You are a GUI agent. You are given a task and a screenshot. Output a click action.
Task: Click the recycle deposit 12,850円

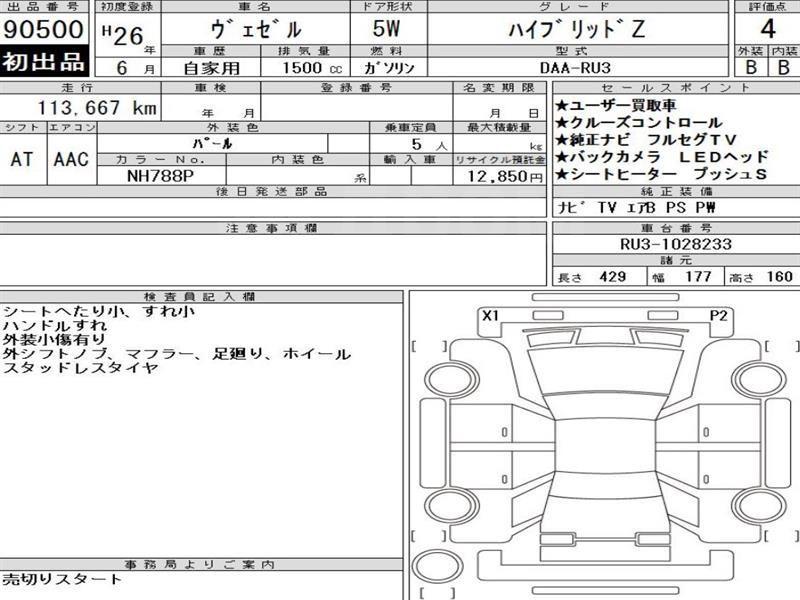[504, 177]
